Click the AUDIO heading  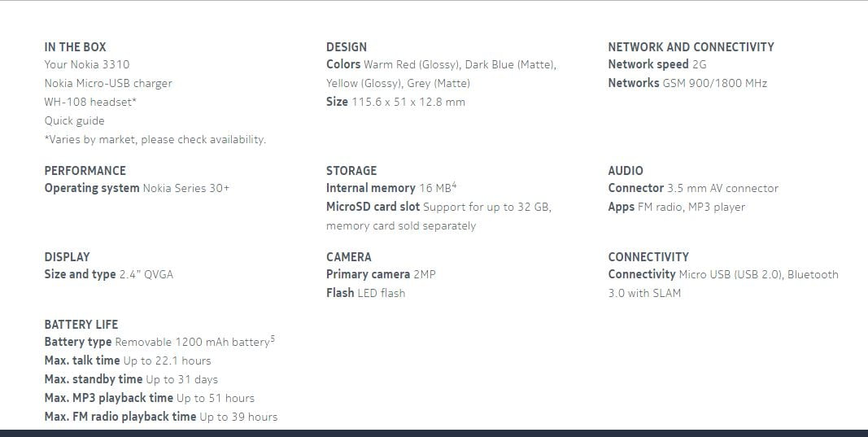tap(626, 171)
